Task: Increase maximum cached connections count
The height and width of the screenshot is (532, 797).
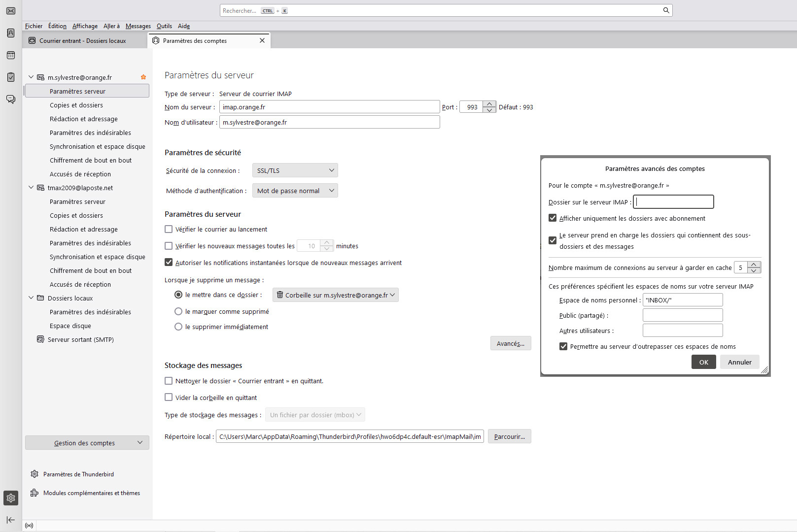Action: pos(754,265)
